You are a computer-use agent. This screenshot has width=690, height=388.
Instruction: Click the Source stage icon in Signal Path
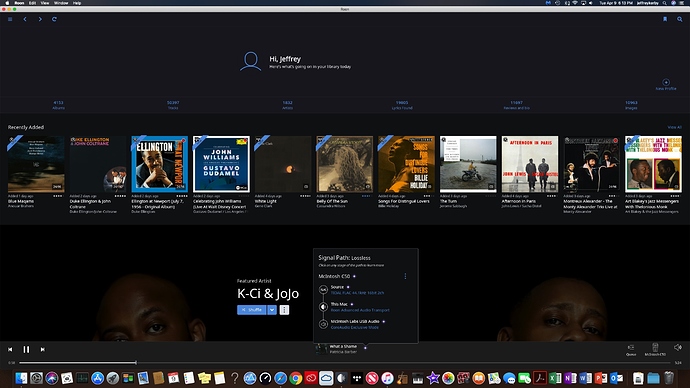323,289
